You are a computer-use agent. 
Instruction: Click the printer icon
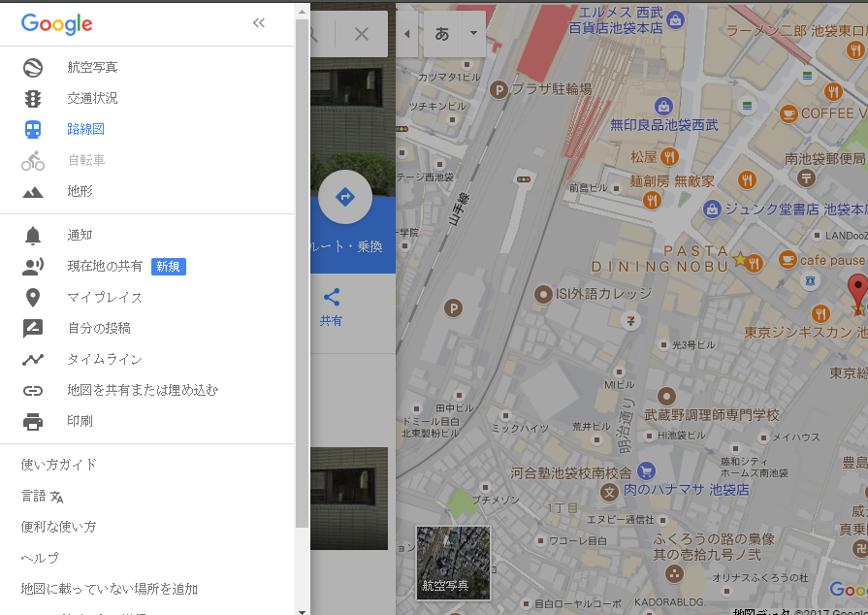[x=33, y=422]
